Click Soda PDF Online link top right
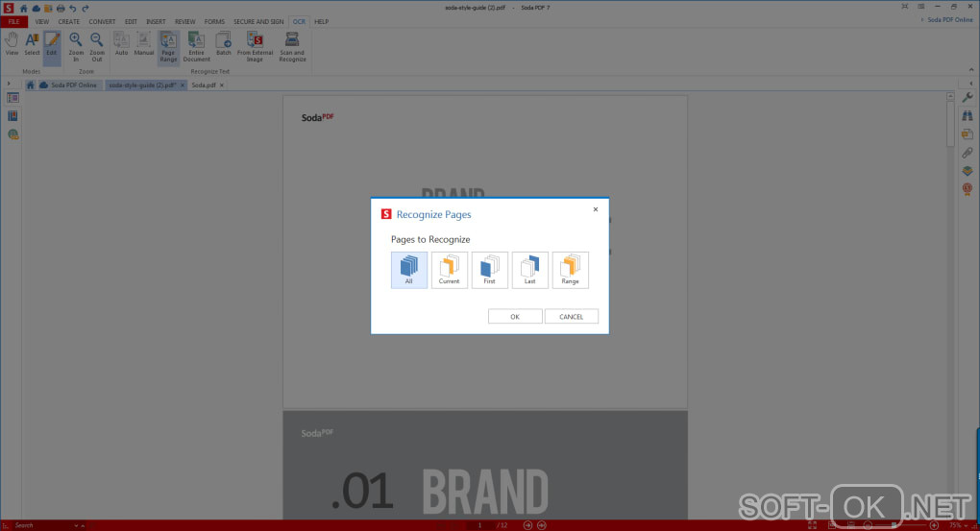The width and height of the screenshot is (980, 531). click(950, 20)
